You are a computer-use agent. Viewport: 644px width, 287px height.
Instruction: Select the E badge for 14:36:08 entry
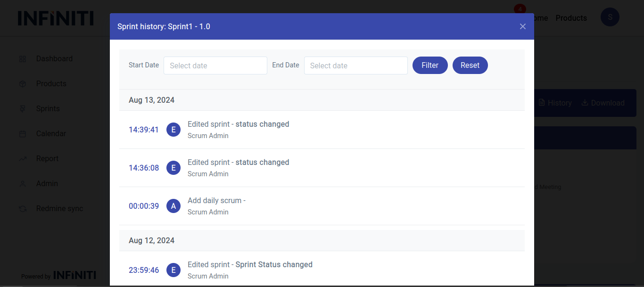tap(173, 168)
